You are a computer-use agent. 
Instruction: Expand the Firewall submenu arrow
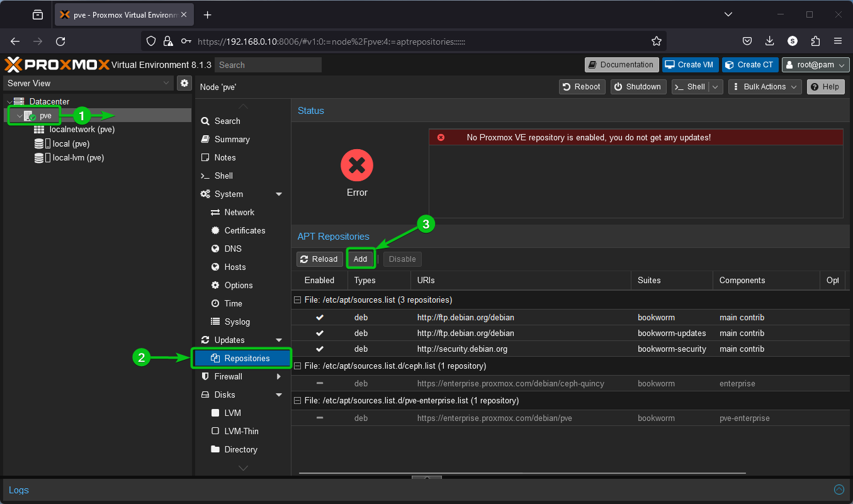click(279, 376)
